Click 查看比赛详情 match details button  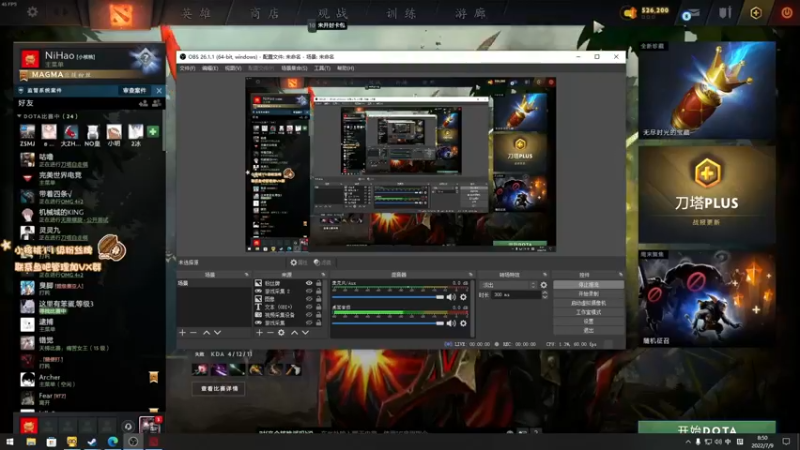[x=219, y=389]
